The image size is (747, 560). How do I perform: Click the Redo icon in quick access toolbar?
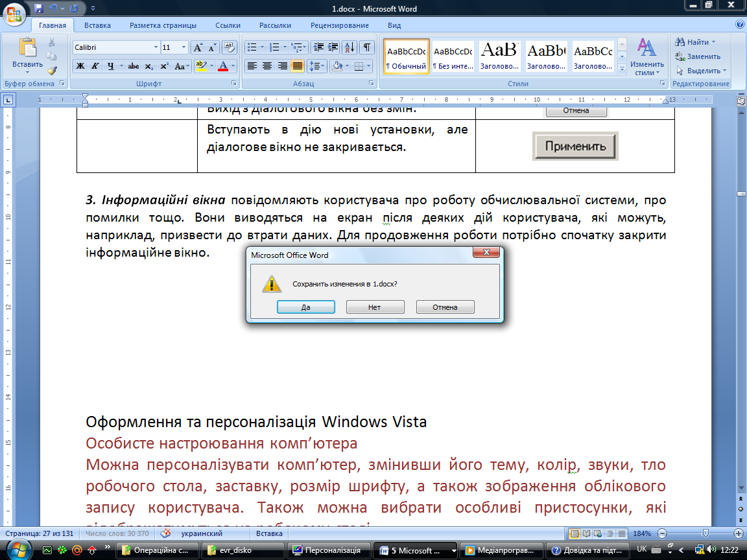[74, 8]
